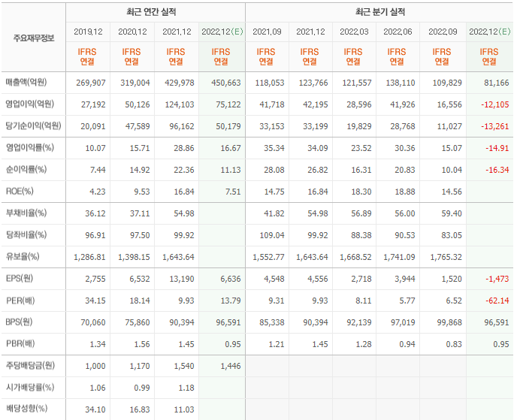The image size is (517, 420).
Task: Select the 순이익률(%) row label
Action: point(26,170)
